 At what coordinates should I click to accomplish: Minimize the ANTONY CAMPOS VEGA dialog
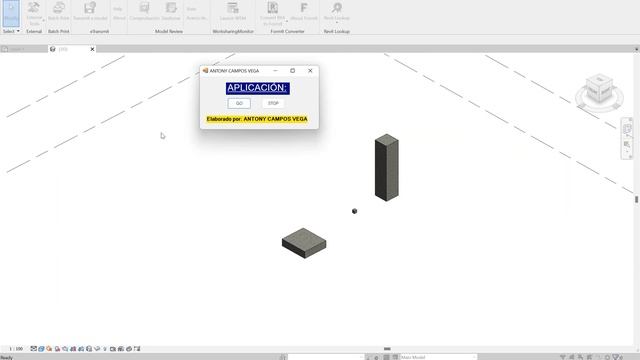click(x=276, y=71)
